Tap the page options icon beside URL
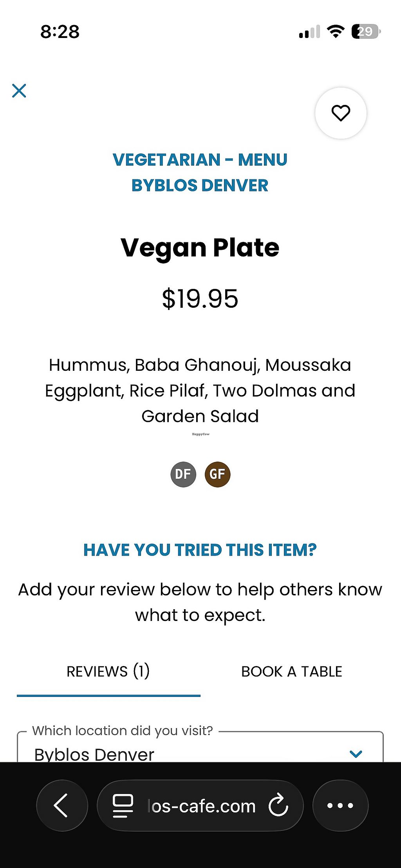Viewport: 401px width, 868px height. [123, 805]
